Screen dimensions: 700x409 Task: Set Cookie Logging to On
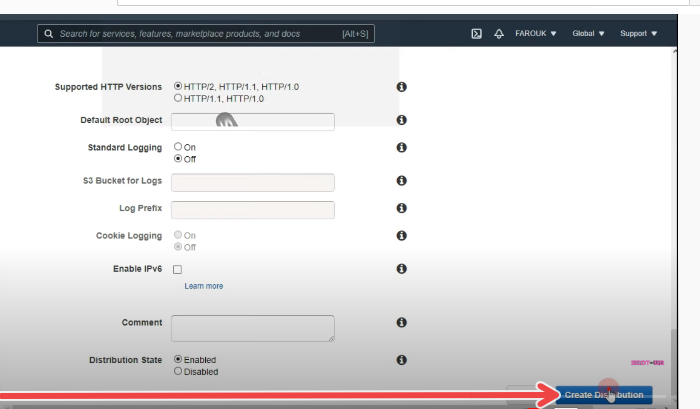(x=178, y=234)
